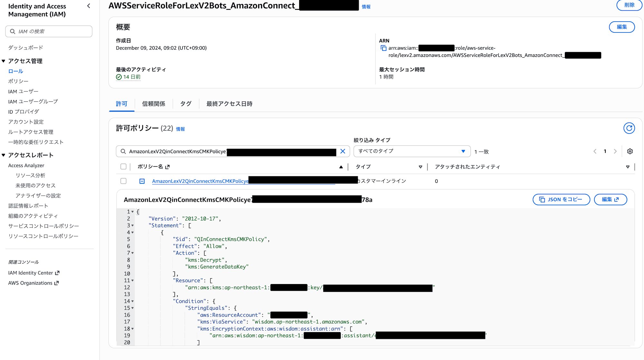The image size is (644, 360).
Task: Click the 削除 button for the role
Action: pos(629,5)
